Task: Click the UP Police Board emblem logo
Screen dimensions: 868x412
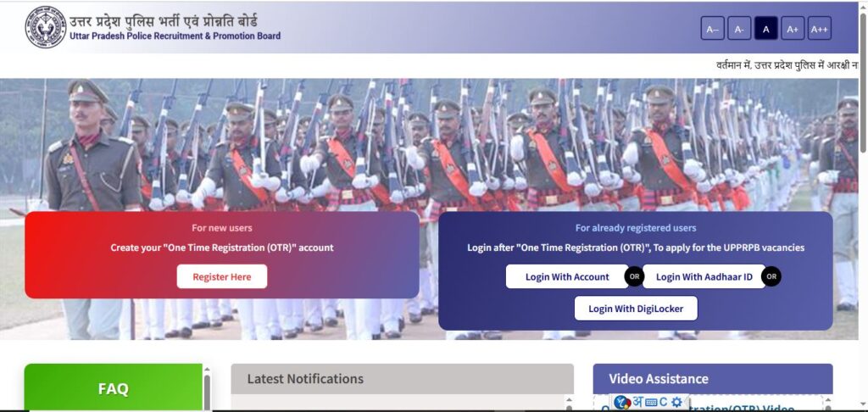Action: tap(46, 27)
